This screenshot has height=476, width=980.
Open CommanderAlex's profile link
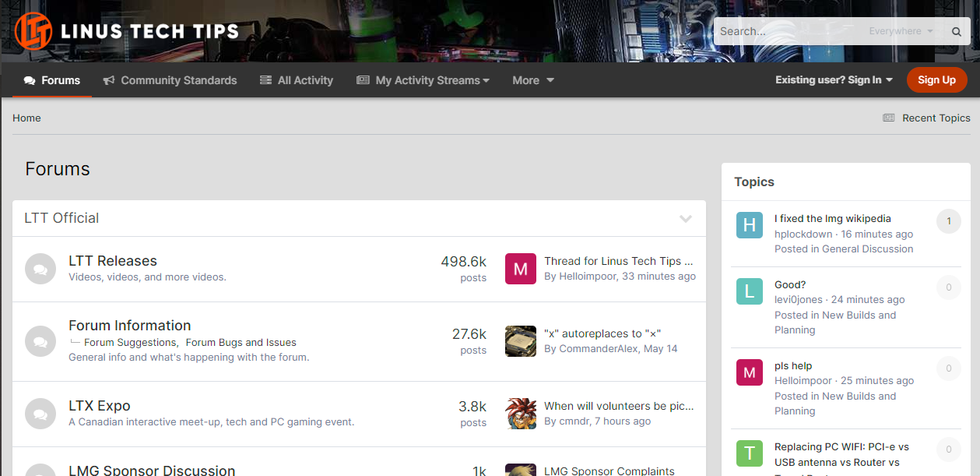[x=599, y=349]
